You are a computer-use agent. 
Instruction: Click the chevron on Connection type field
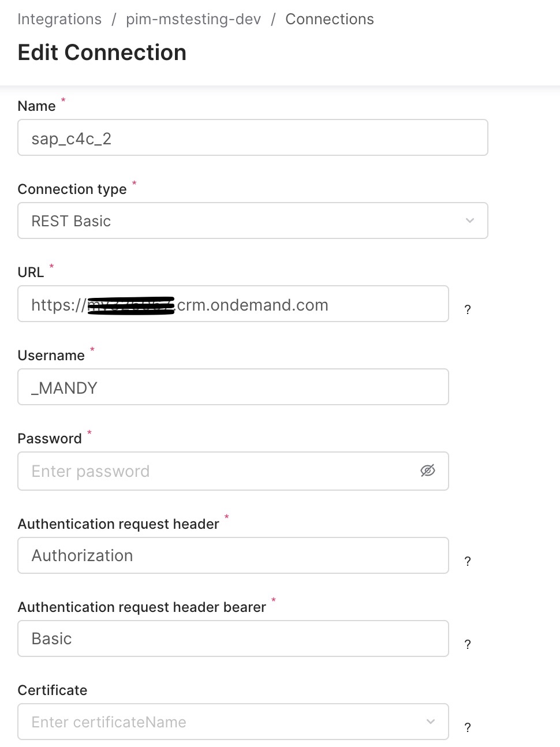(x=469, y=221)
